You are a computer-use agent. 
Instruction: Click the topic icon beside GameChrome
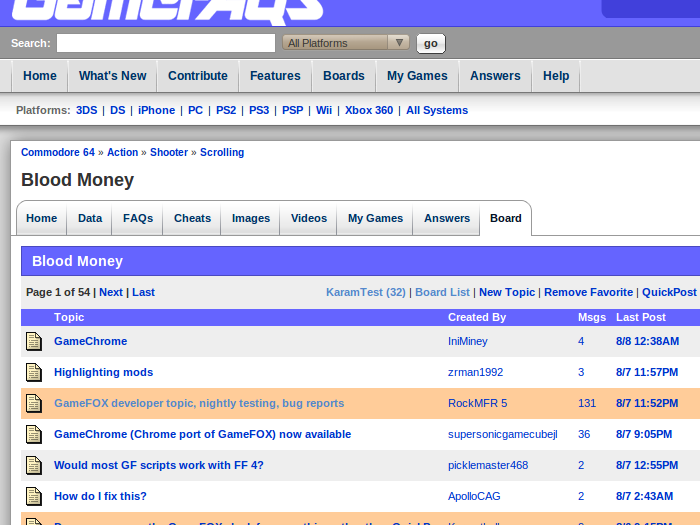pyautogui.click(x=33, y=342)
